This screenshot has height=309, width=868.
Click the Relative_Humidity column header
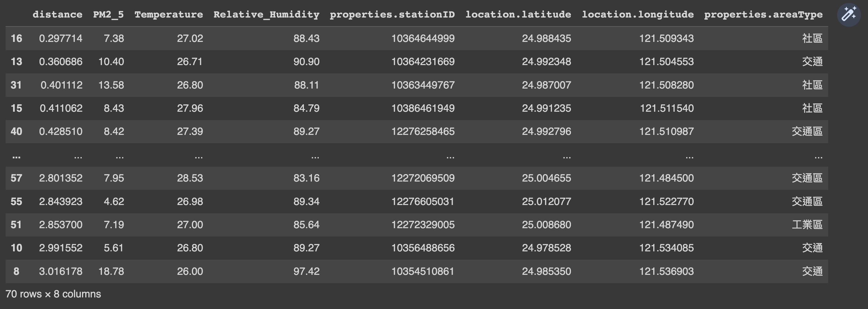point(266,15)
